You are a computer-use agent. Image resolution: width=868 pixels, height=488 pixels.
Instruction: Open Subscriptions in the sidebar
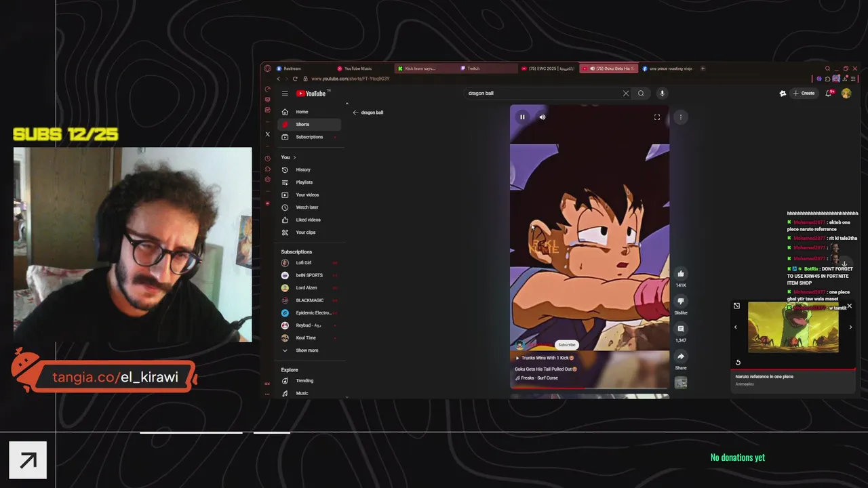(309, 137)
